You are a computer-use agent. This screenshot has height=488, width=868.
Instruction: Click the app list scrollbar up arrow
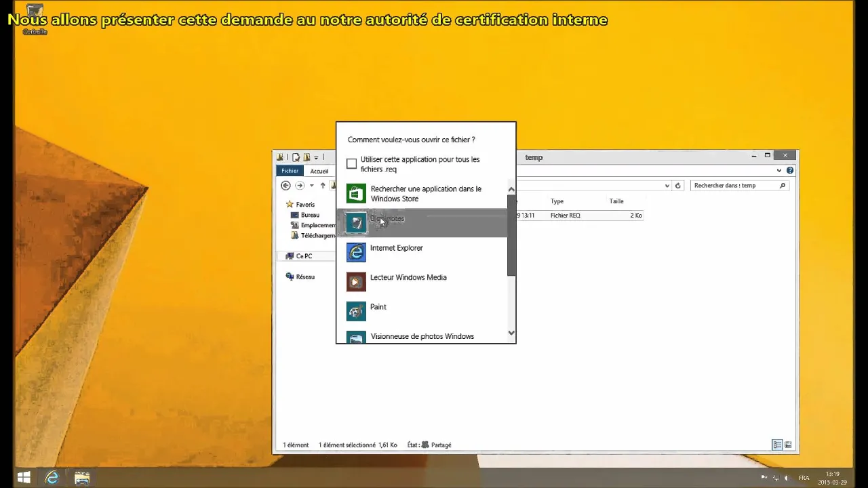[x=511, y=189]
